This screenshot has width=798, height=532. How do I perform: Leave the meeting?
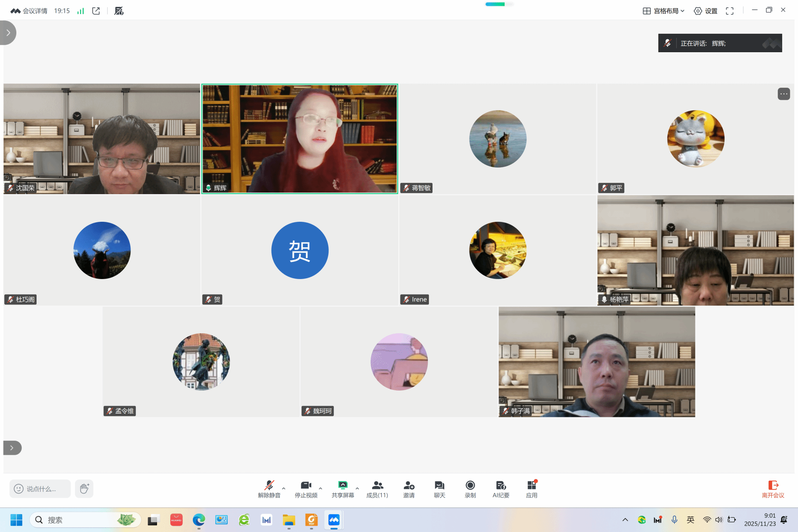point(773,489)
